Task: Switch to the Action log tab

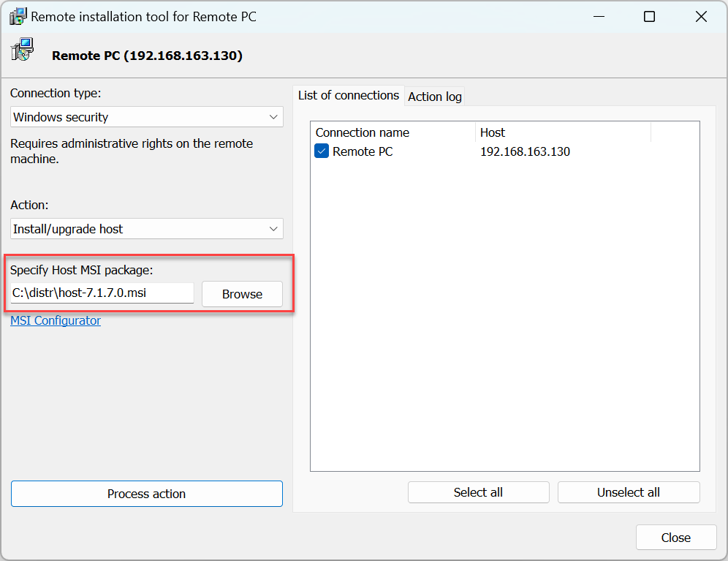Action: pos(435,97)
